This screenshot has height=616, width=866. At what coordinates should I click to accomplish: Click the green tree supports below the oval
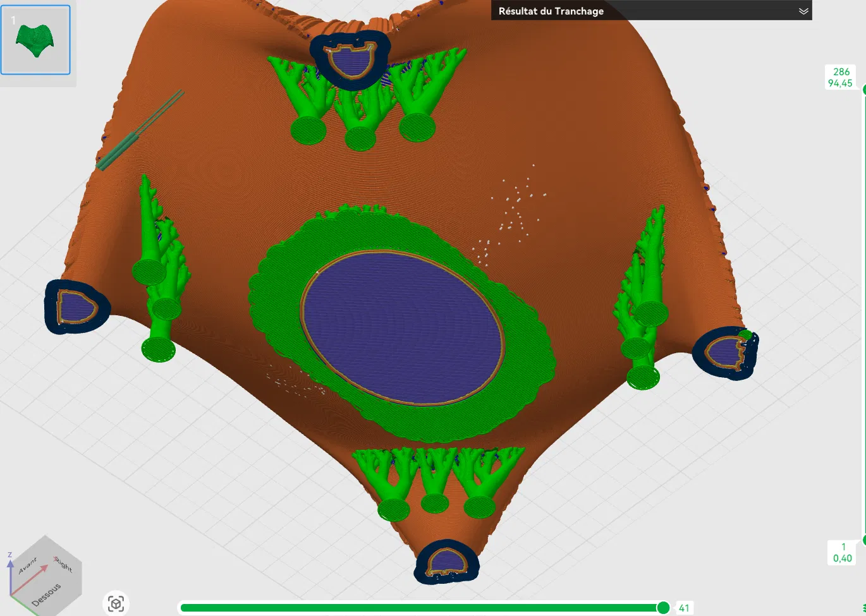point(437,481)
